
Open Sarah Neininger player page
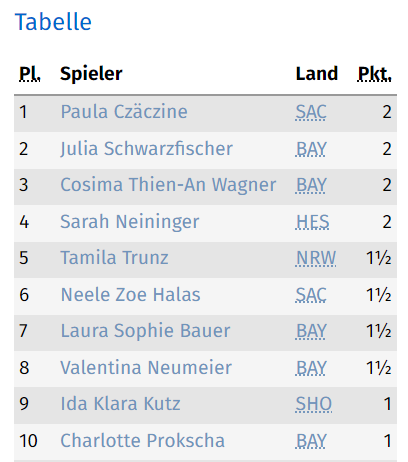(x=130, y=222)
